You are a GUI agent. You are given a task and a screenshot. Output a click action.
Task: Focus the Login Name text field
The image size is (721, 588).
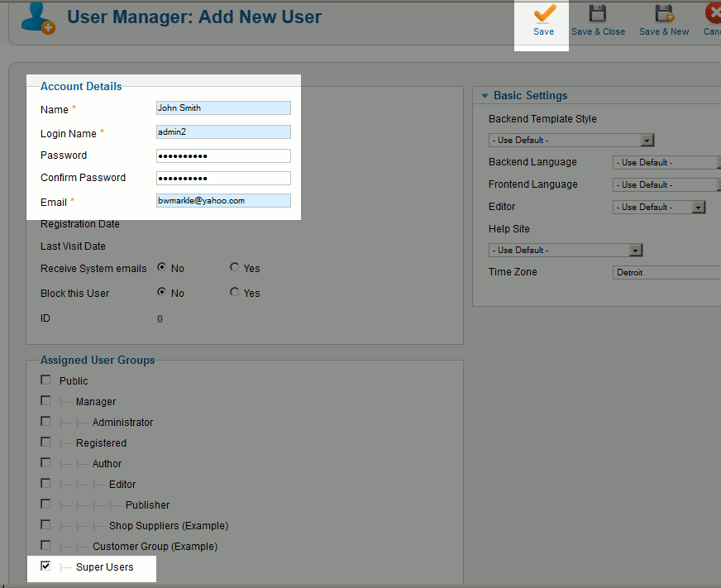[x=223, y=131]
